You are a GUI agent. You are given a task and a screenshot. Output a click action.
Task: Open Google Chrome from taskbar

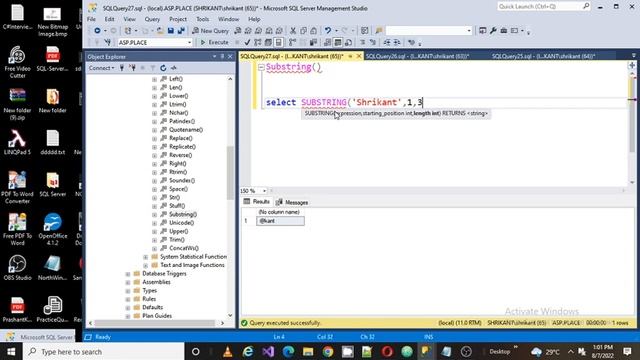coord(327,351)
